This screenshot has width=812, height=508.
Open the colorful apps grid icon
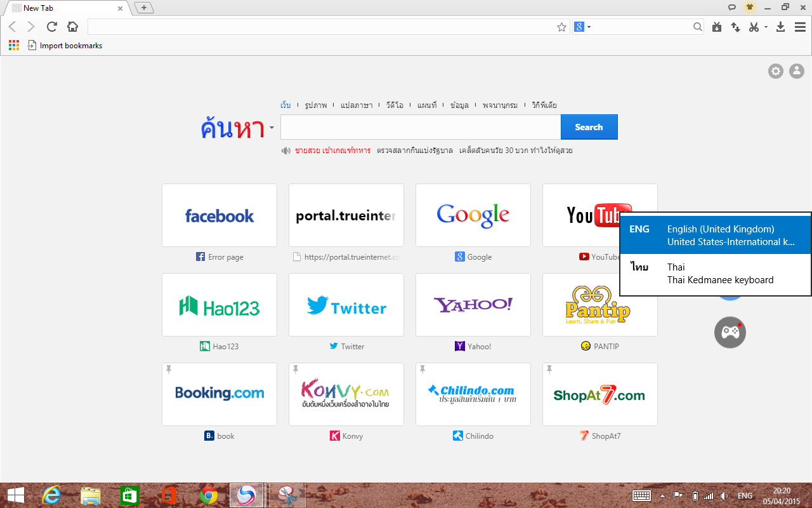click(x=14, y=46)
